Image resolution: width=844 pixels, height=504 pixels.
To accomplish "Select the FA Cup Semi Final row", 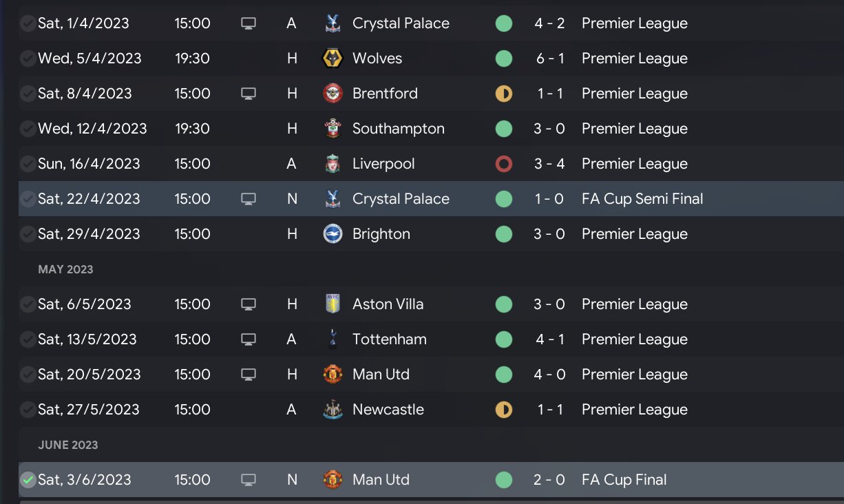I will 413,199.
